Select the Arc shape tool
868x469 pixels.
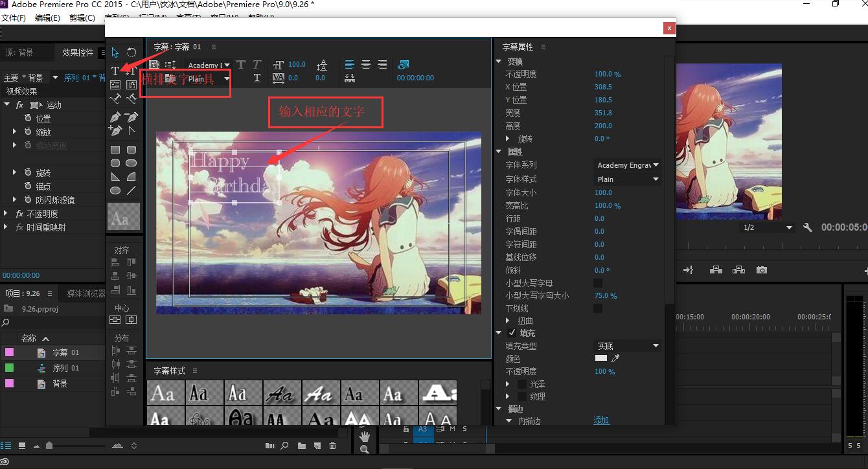click(131, 176)
